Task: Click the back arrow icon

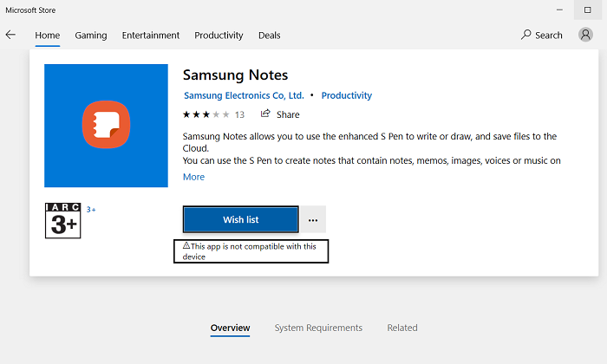Action: (x=10, y=35)
